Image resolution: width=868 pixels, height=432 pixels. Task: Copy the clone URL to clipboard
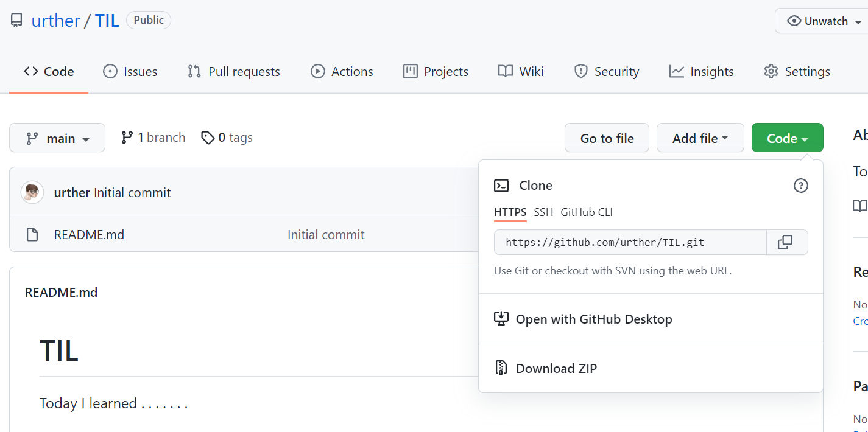click(x=787, y=242)
